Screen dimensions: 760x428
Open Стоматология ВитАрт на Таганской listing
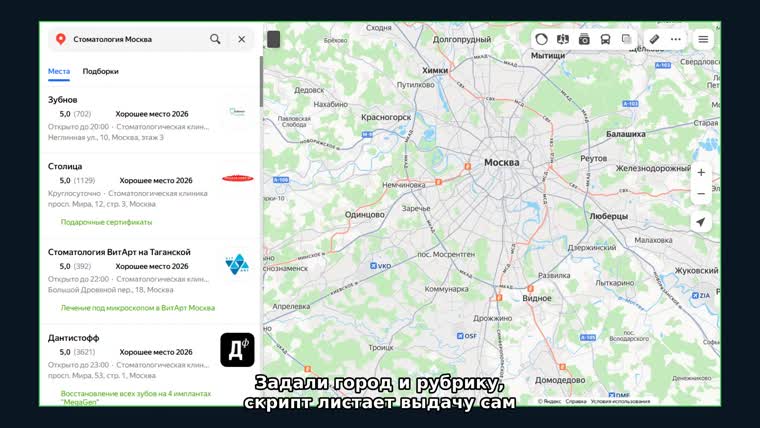[119, 252]
